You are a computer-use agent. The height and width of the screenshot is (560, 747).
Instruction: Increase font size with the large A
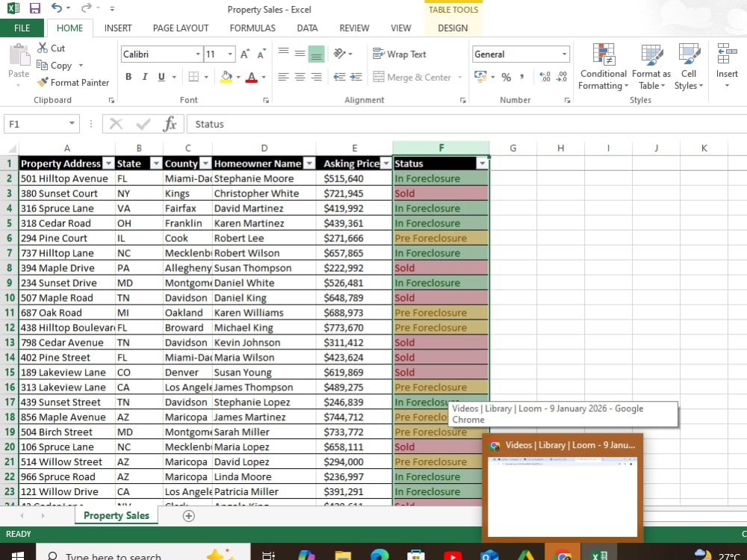(x=244, y=54)
